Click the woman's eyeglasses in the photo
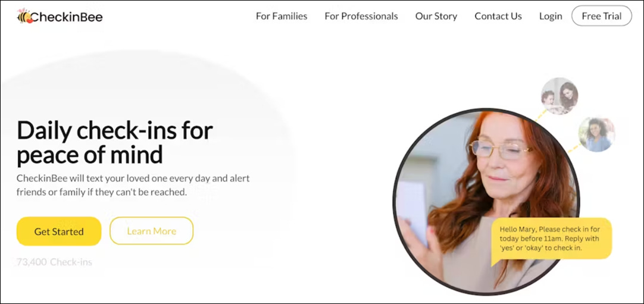Viewport: 644px width, 304px height. (x=502, y=150)
